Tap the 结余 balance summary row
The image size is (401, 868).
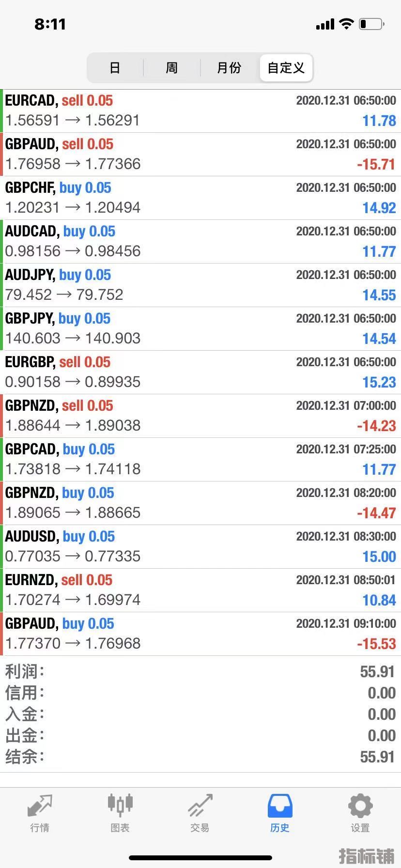(x=200, y=757)
